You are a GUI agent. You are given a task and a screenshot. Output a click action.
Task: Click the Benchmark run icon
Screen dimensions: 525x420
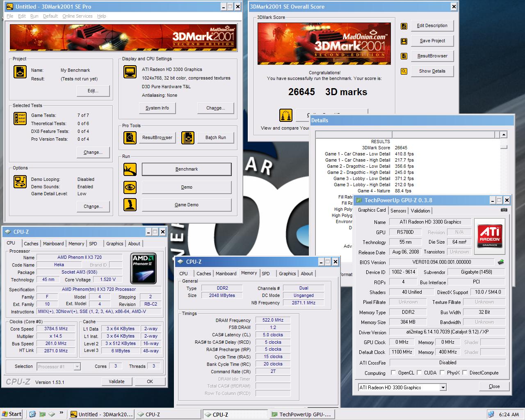point(130,169)
